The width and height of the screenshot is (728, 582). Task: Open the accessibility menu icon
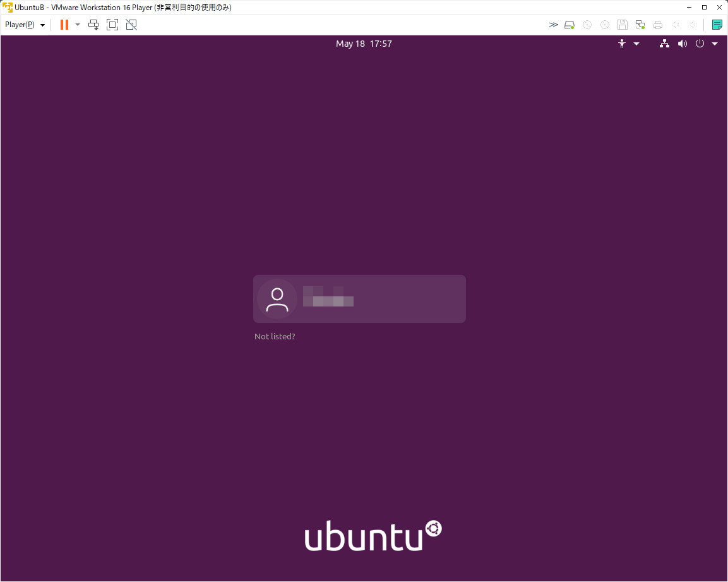click(x=622, y=44)
